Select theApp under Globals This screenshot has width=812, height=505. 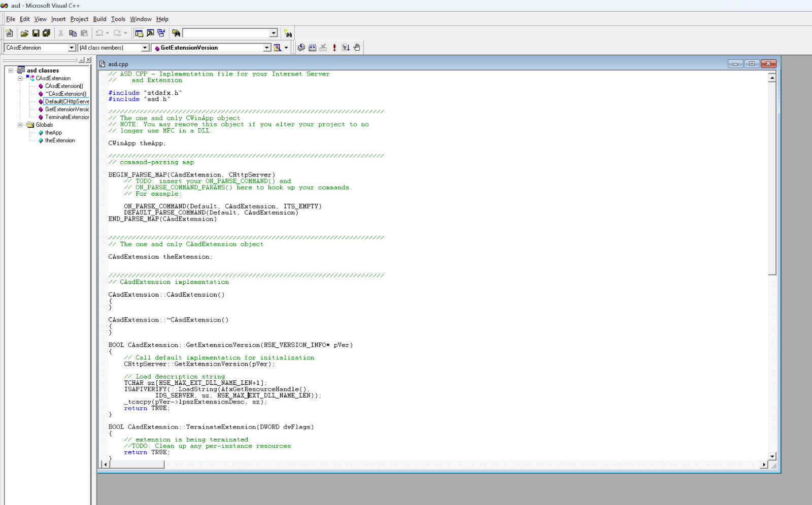[53, 132]
